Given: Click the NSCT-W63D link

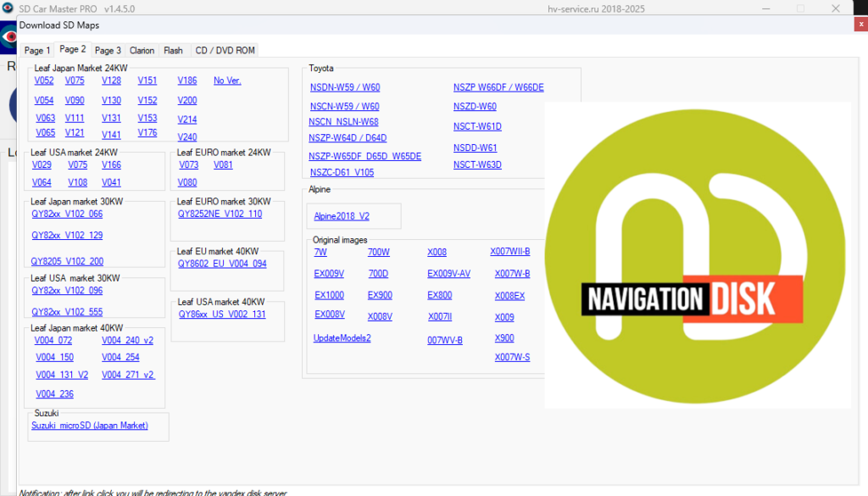Looking at the screenshot, I should 477,164.
